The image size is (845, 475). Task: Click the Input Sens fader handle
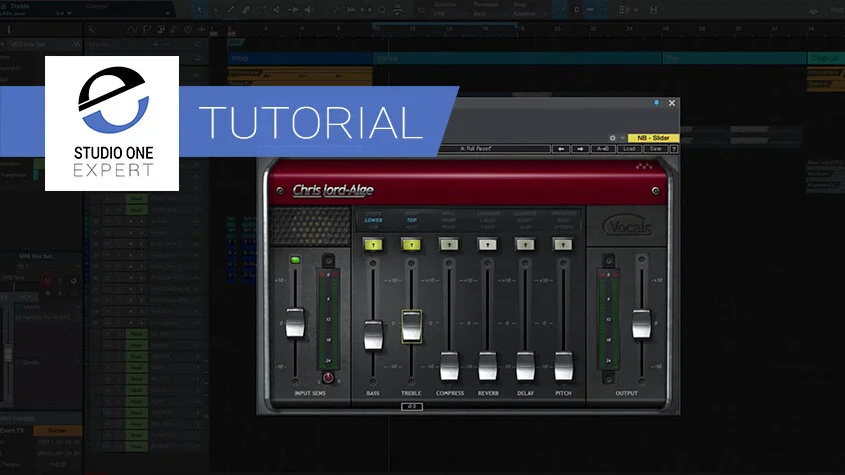(x=295, y=323)
